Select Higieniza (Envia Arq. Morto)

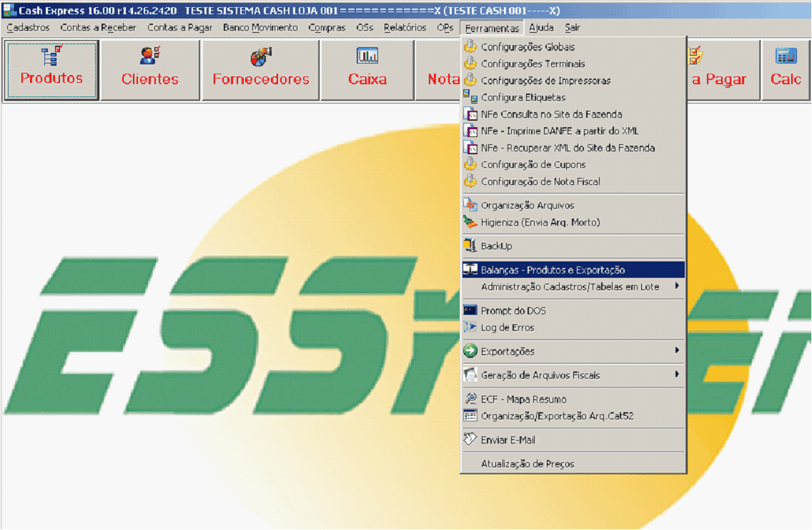pos(540,222)
